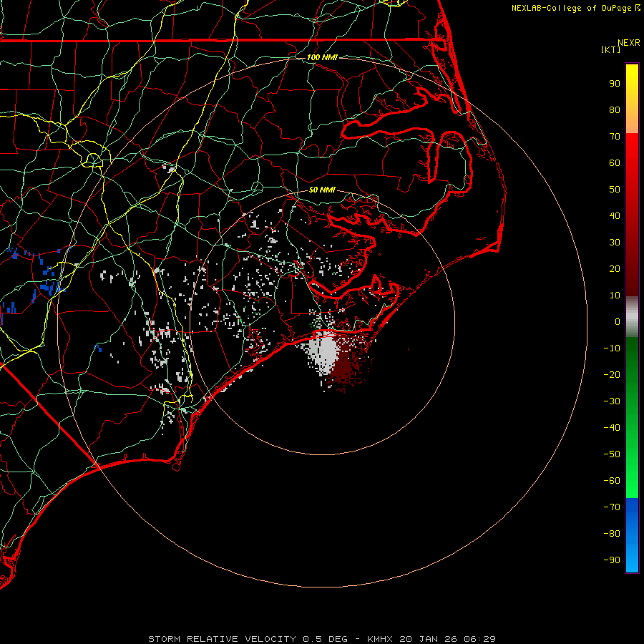
Task: Click the 20 value on the velocity scale
Action: (x=615, y=268)
